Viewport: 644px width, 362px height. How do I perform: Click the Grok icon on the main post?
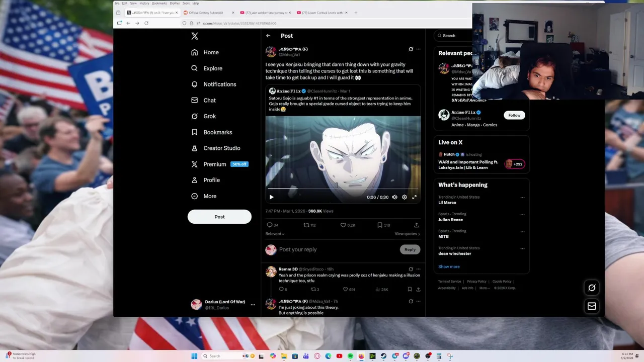pos(411,49)
